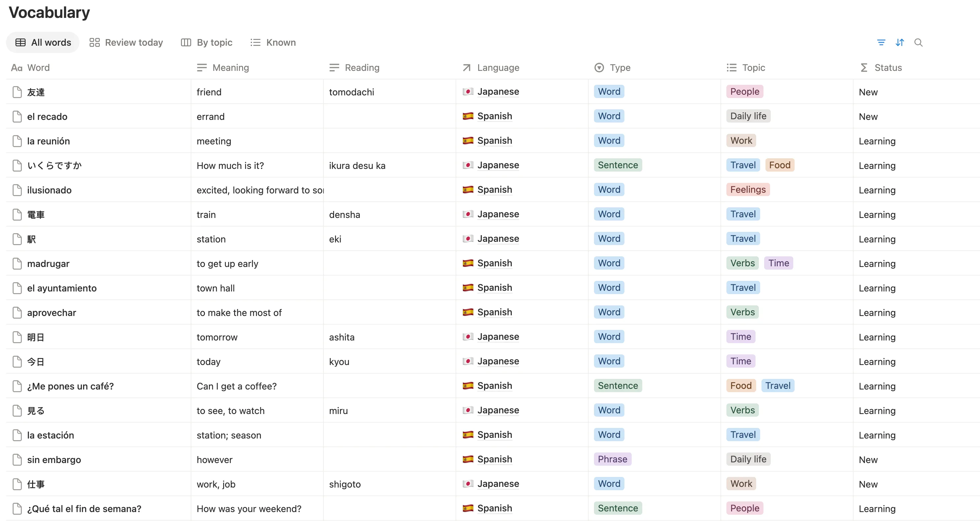Open the sort options icon
980x521 pixels.
coord(900,42)
